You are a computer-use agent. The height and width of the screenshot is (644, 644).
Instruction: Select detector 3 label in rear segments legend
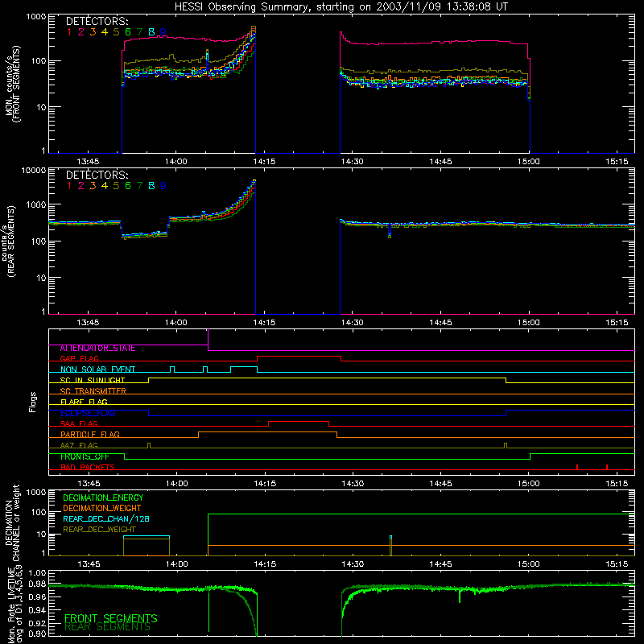(93, 186)
